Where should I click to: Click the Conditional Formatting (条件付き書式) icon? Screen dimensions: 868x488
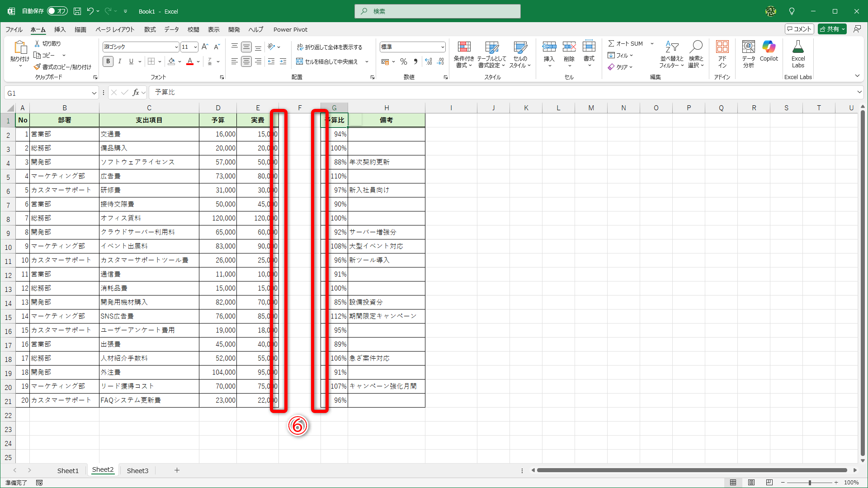[x=464, y=47]
